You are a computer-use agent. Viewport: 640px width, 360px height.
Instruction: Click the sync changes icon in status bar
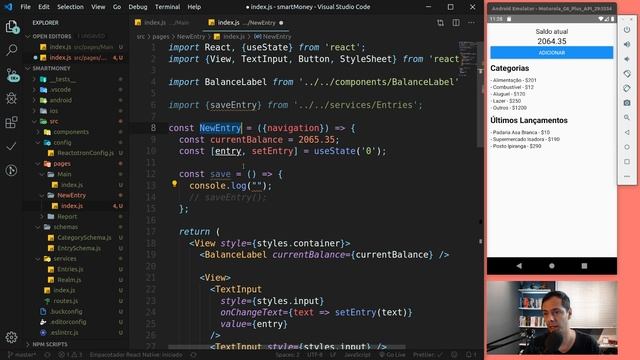coord(47,355)
